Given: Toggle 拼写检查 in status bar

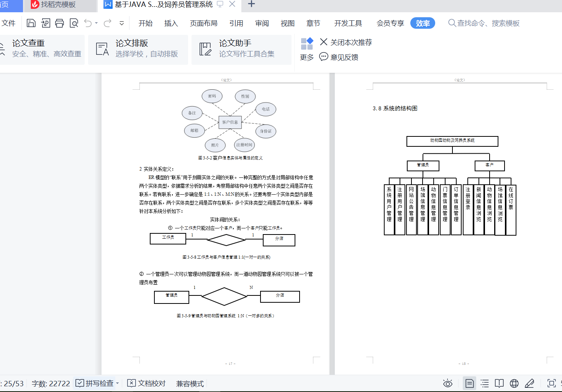Looking at the screenshot, I should 95,383.
